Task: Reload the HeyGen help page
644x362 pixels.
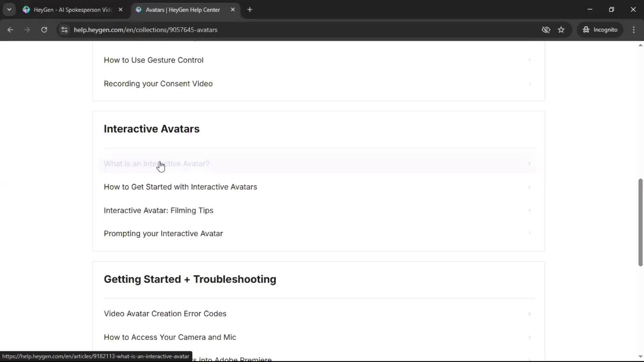Action: click(44, 30)
